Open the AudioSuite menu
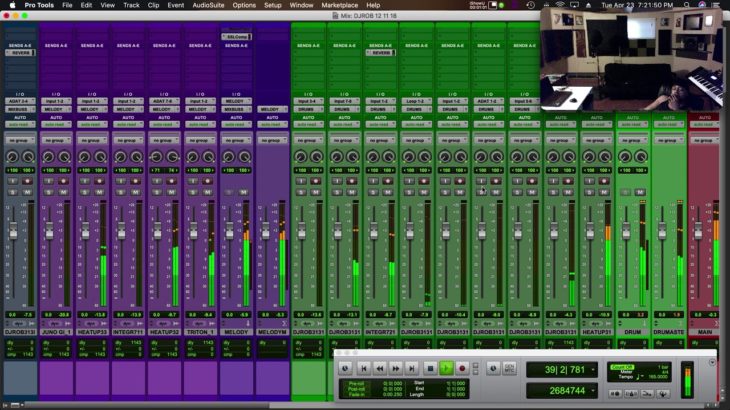This screenshot has height=410, width=730. [x=208, y=5]
